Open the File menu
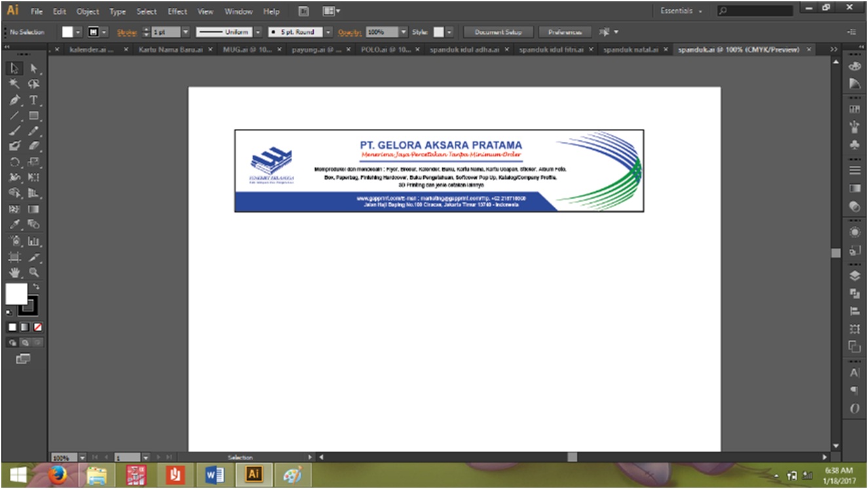The height and width of the screenshot is (489, 868). point(37,12)
